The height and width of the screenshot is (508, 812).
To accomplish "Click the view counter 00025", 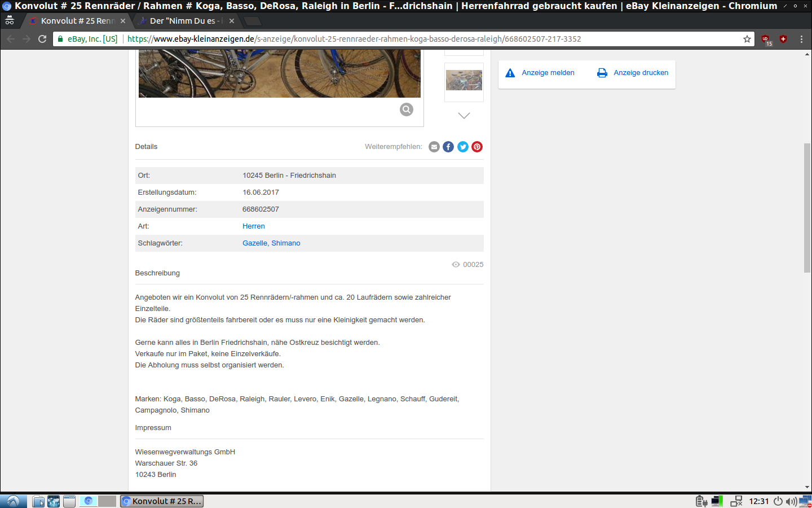I will click(473, 265).
